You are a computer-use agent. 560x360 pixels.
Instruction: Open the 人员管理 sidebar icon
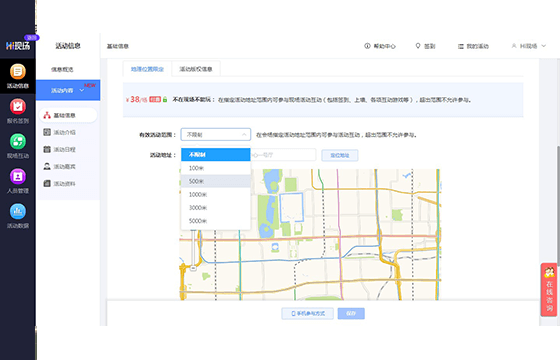[x=18, y=181]
